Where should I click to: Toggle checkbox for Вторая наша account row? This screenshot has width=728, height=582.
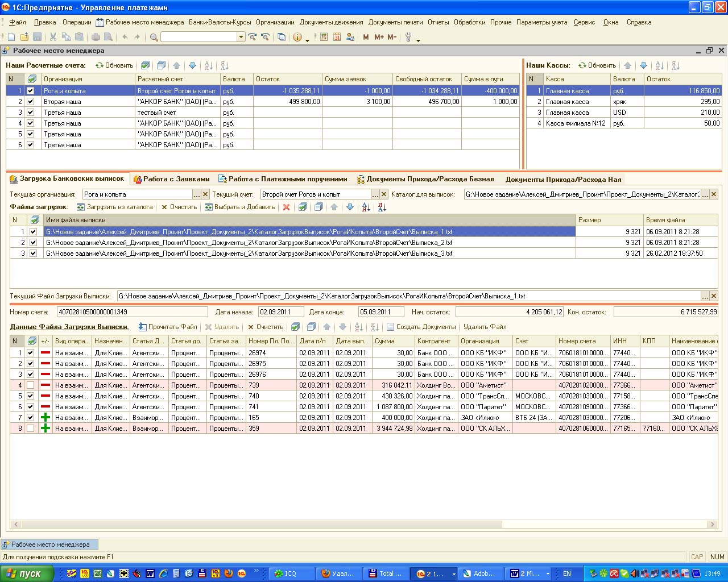point(31,101)
